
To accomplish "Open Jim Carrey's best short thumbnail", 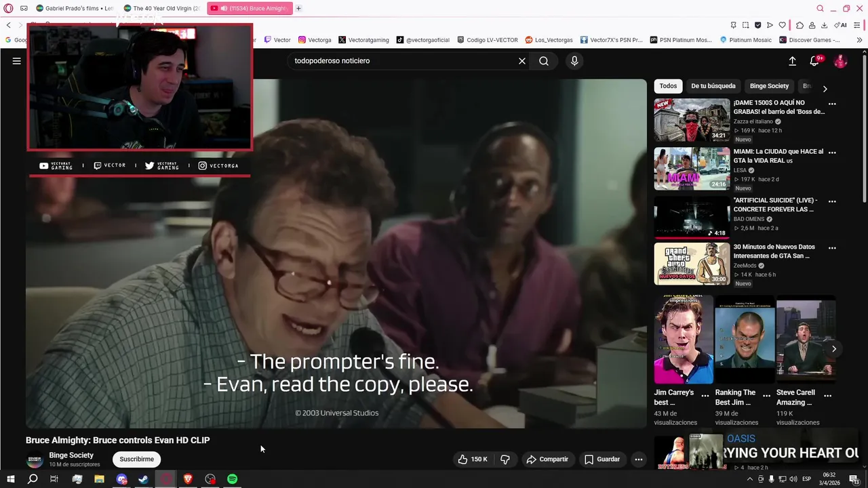I will coord(683,340).
